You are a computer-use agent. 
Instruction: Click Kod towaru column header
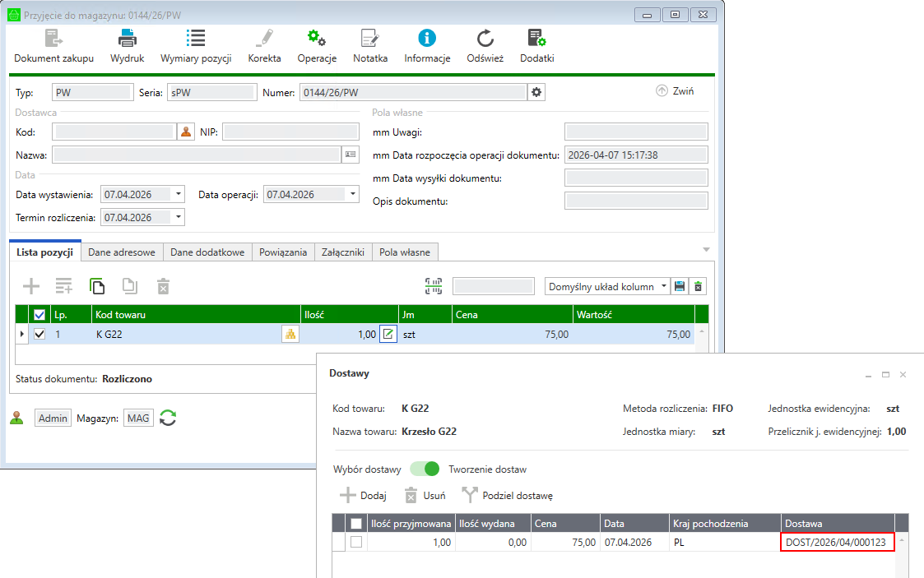196,315
